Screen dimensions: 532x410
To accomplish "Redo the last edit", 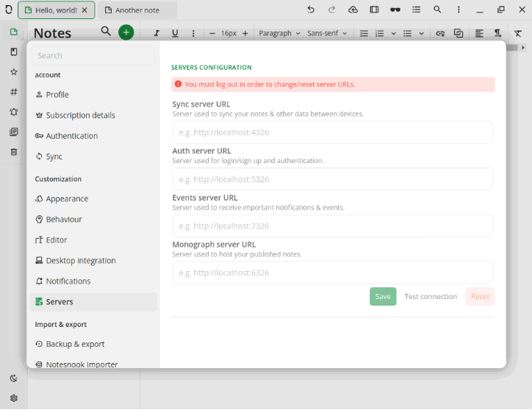I will pos(331,10).
